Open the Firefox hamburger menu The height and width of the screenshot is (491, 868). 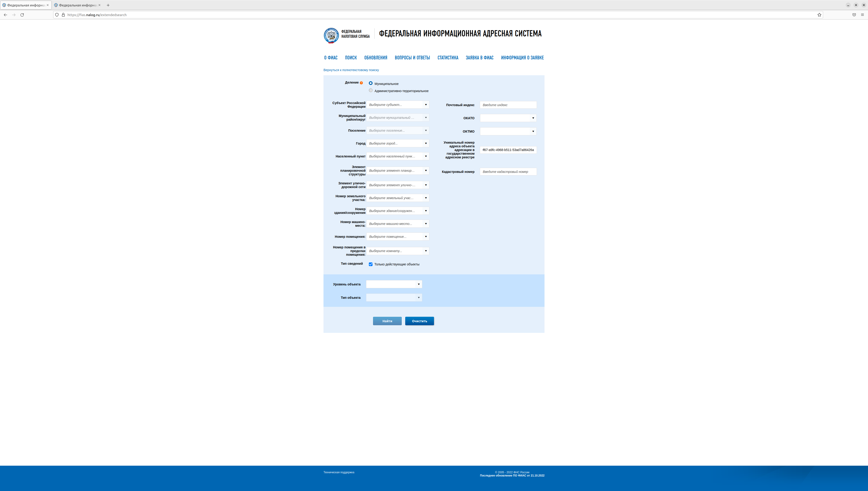click(862, 15)
